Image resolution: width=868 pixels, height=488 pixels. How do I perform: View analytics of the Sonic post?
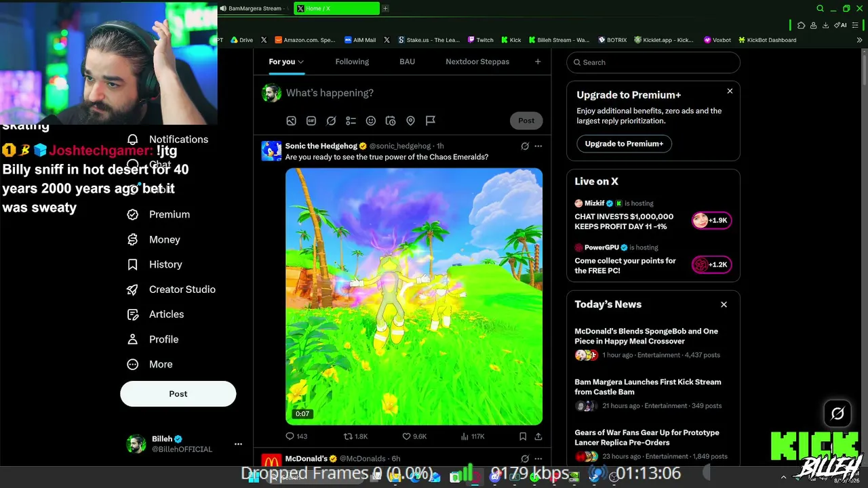point(473,436)
